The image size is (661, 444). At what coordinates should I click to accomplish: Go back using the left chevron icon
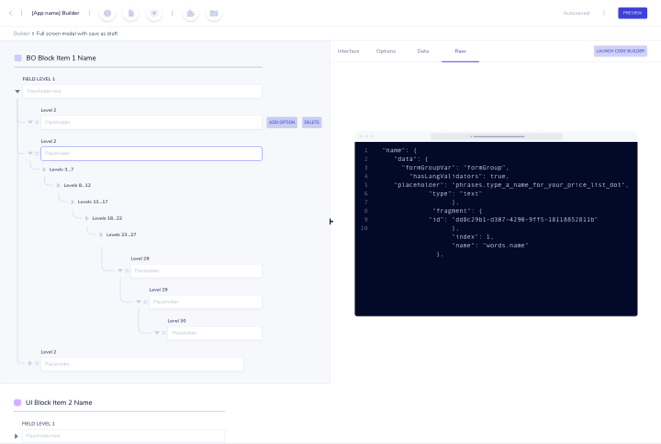pos(11,13)
